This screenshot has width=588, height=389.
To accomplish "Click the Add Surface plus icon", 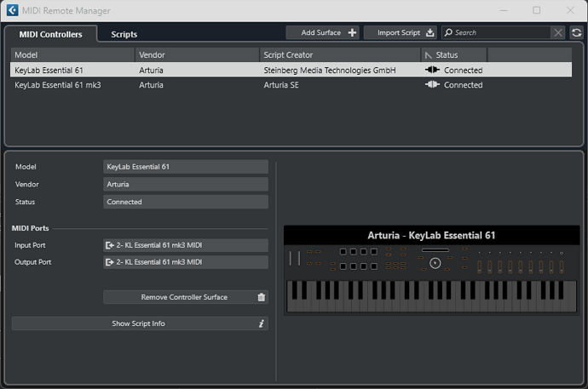I will tap(352, 32).
